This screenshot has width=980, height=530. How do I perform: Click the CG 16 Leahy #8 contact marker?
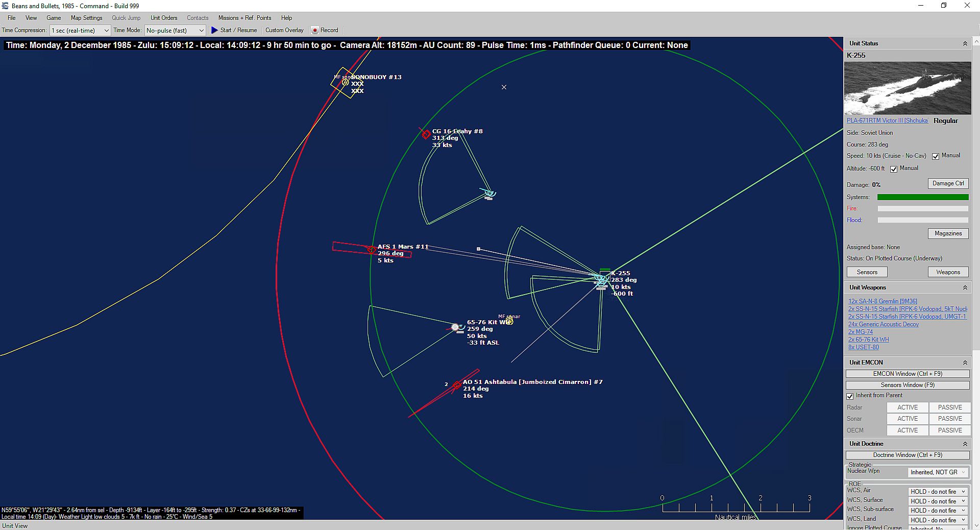[426, 135]
